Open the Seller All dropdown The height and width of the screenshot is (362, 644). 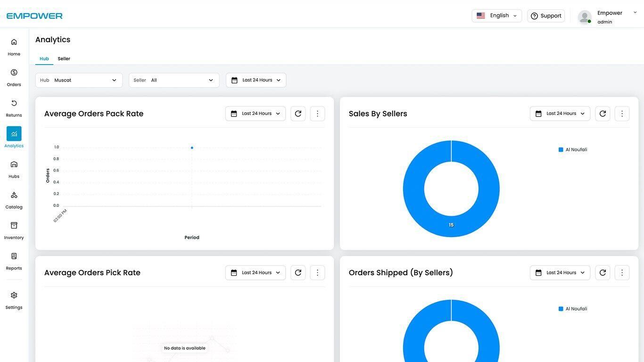(174, 80)
